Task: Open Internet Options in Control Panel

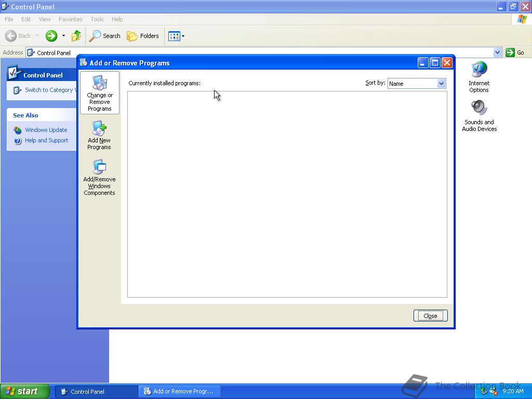Action: point(478,77)
